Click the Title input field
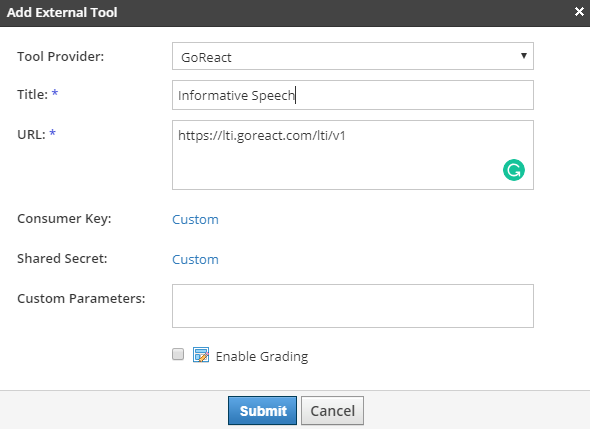 (x=353, y=95)
